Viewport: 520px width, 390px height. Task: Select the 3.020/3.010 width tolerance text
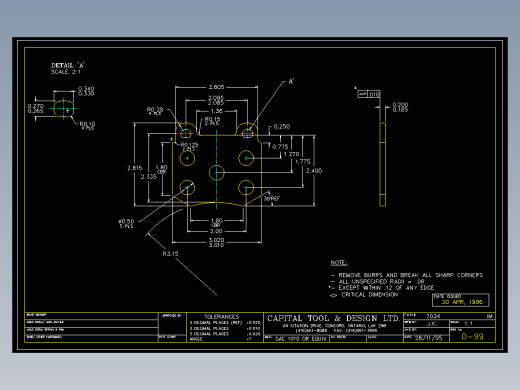coord(216,242)
